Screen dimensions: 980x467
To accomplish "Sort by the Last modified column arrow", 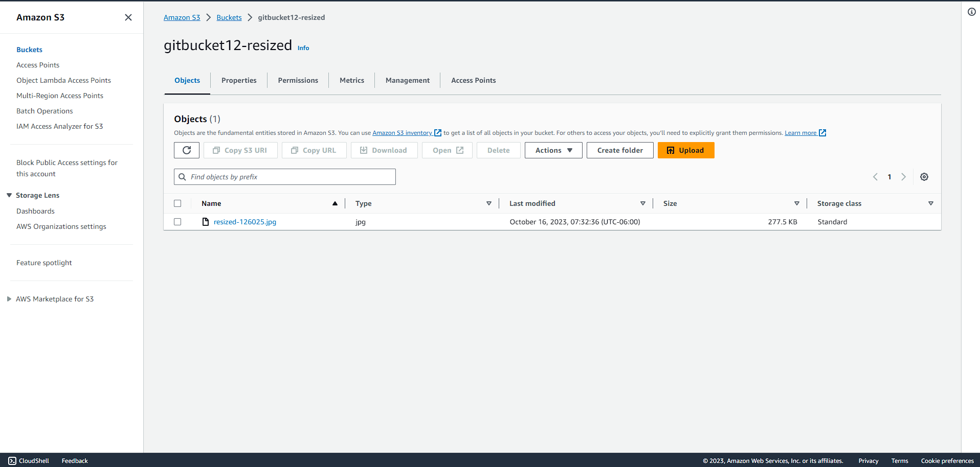I will [643, 203].
